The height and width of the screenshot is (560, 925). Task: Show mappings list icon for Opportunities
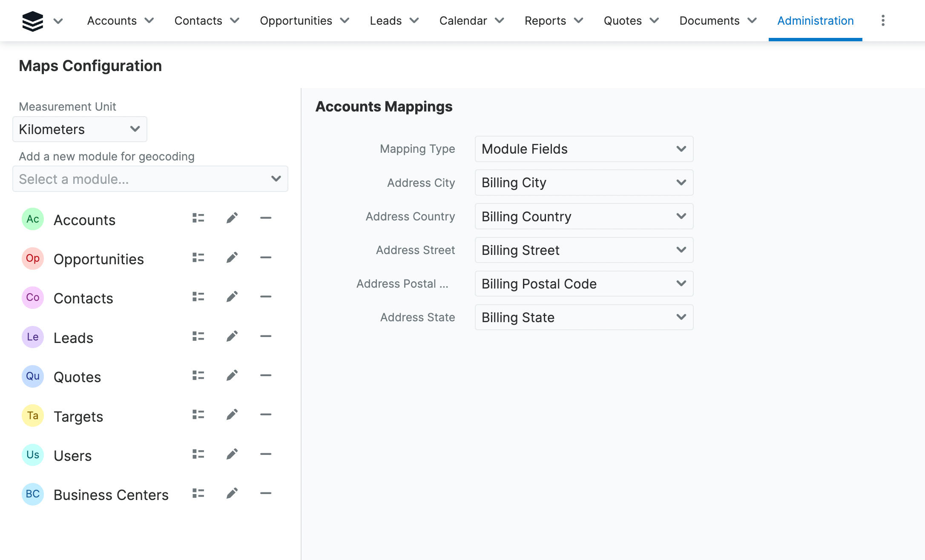pos(198,257)
